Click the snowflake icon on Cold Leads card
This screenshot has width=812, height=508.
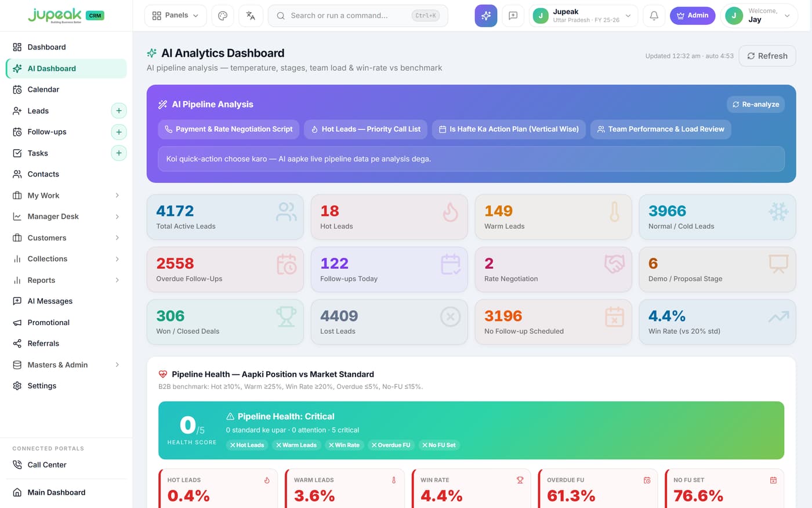(778, 212)
